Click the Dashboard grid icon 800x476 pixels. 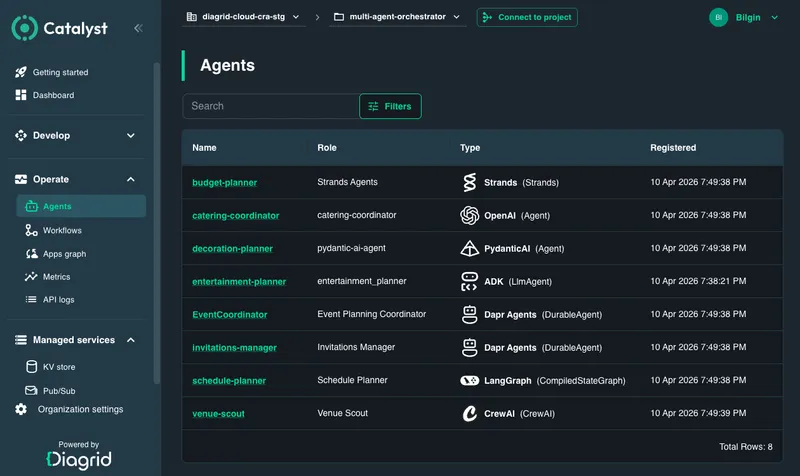pos(21,95)
